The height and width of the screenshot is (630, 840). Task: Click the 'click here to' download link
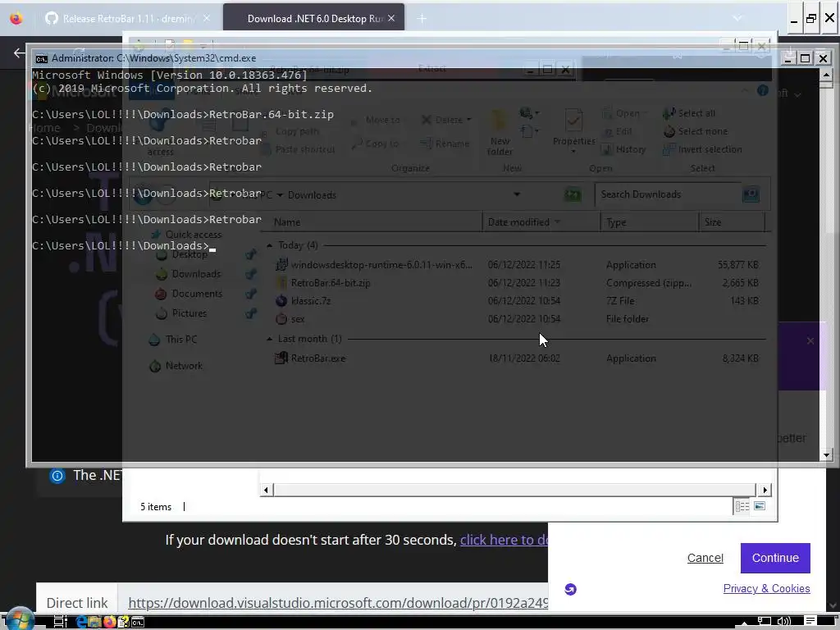tap(504, 540)
